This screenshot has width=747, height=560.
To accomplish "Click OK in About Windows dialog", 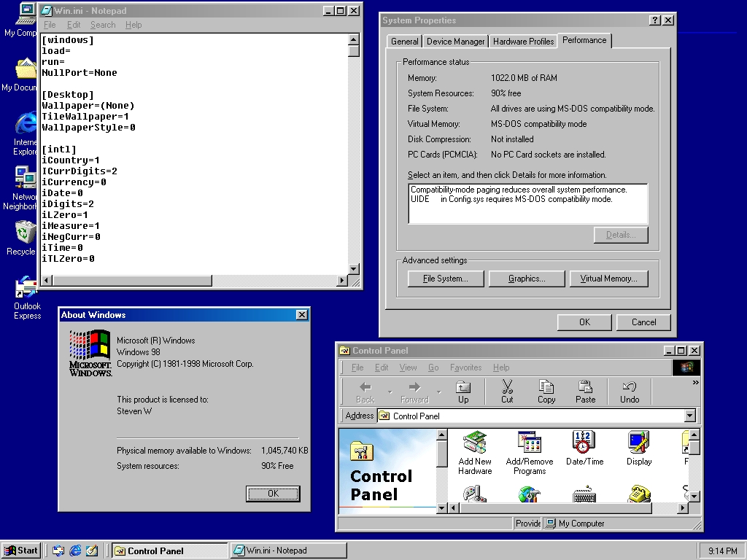I will [273, 494].
